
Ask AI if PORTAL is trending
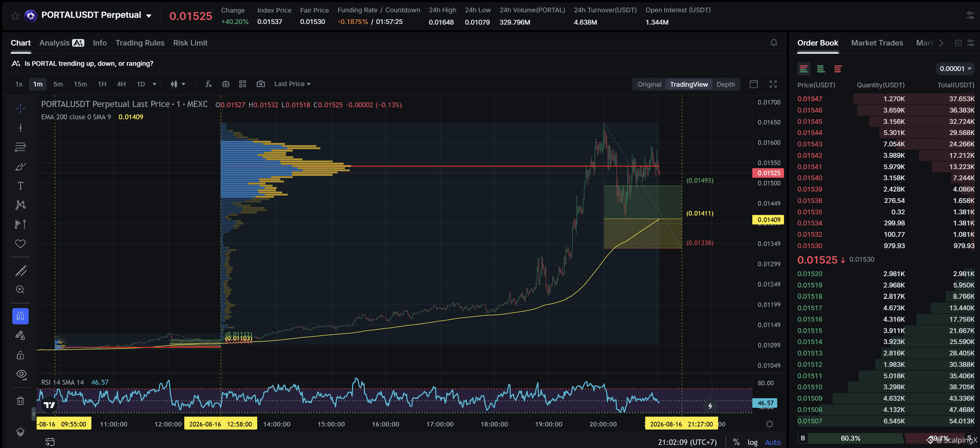point(82,64)
